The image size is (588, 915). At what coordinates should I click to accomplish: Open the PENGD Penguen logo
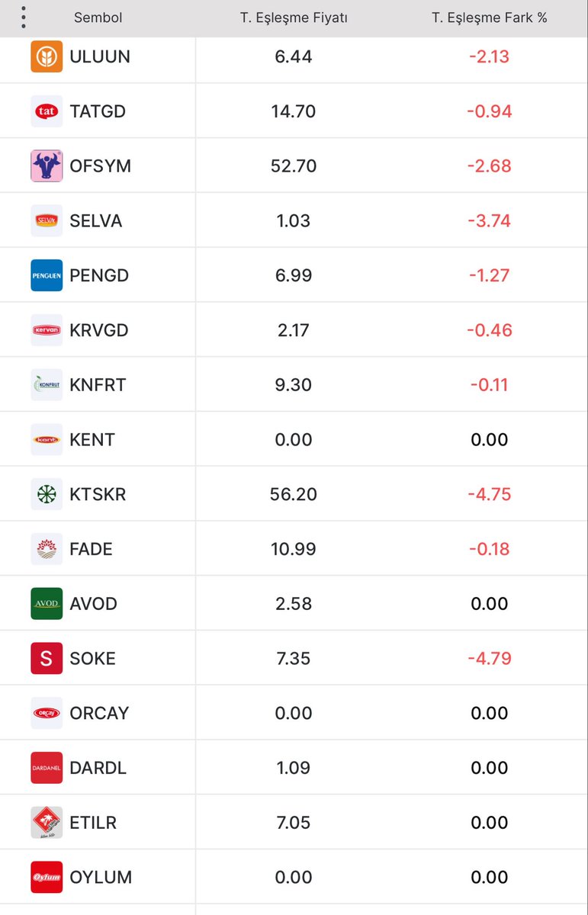[47, 275]
